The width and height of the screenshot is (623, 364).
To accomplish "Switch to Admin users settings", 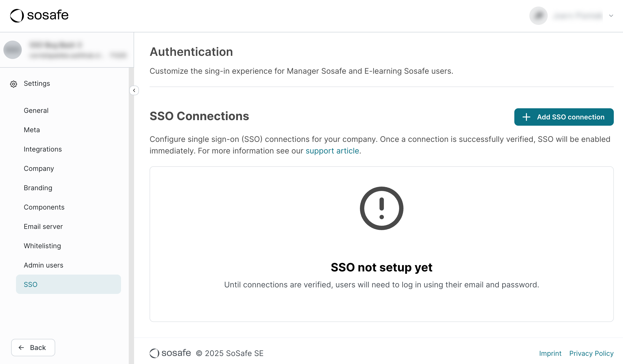I will point(43,265).
